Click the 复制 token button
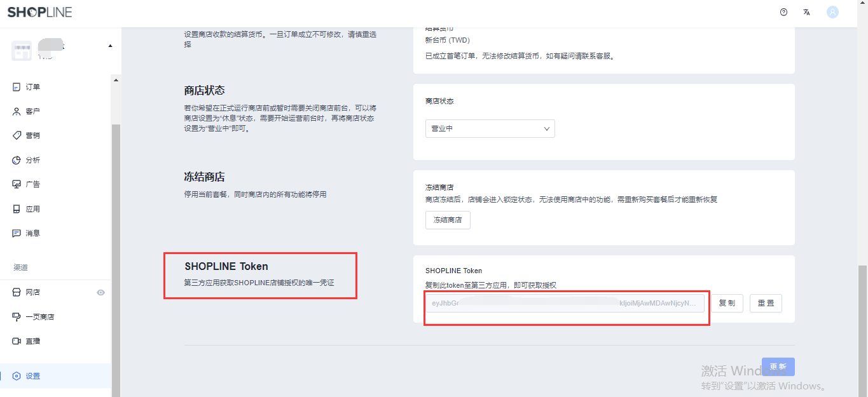868x397 pixels. coord(727,303)
